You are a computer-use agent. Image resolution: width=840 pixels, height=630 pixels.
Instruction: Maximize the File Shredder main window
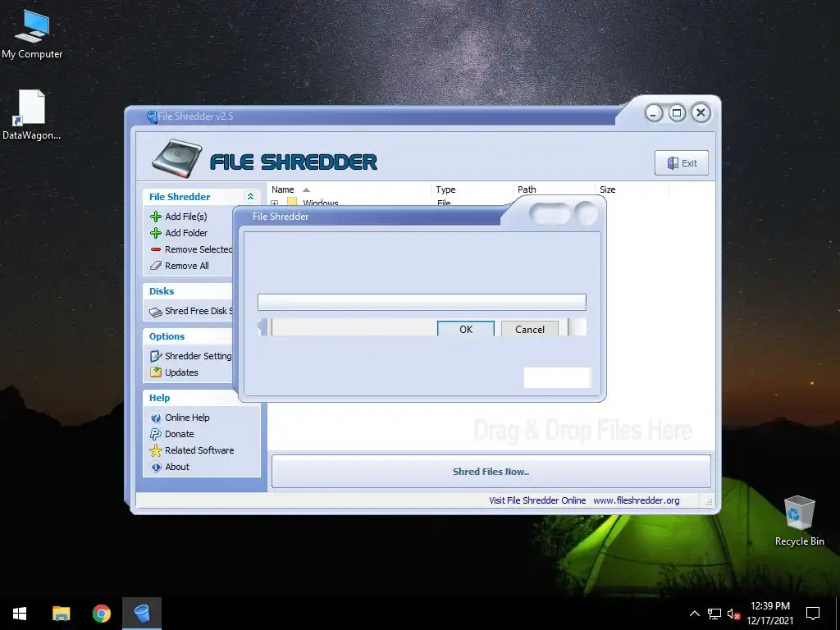[677, 113]
